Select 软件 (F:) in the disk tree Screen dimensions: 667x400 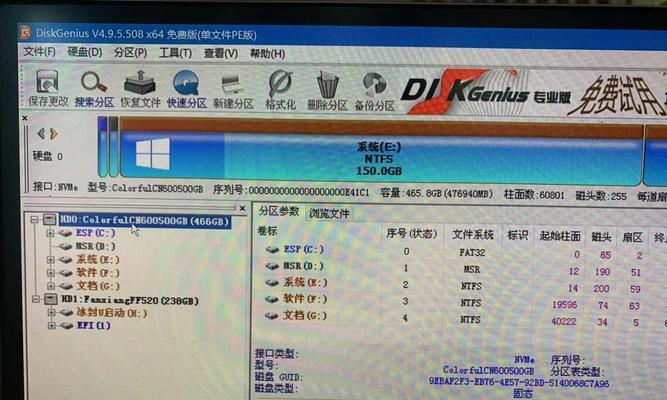[x=98, y=272]
